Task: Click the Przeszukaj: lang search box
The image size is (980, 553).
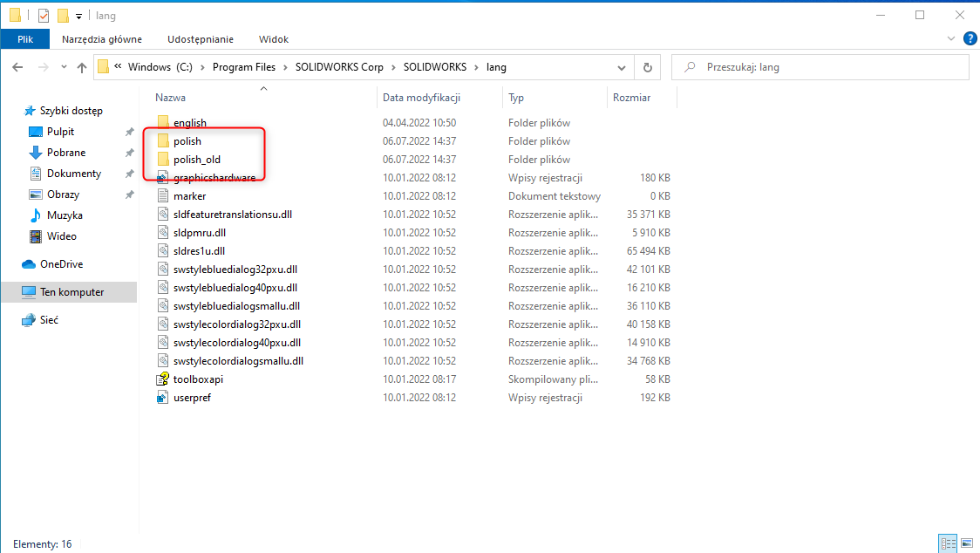Action: click(x=820, y=67)
